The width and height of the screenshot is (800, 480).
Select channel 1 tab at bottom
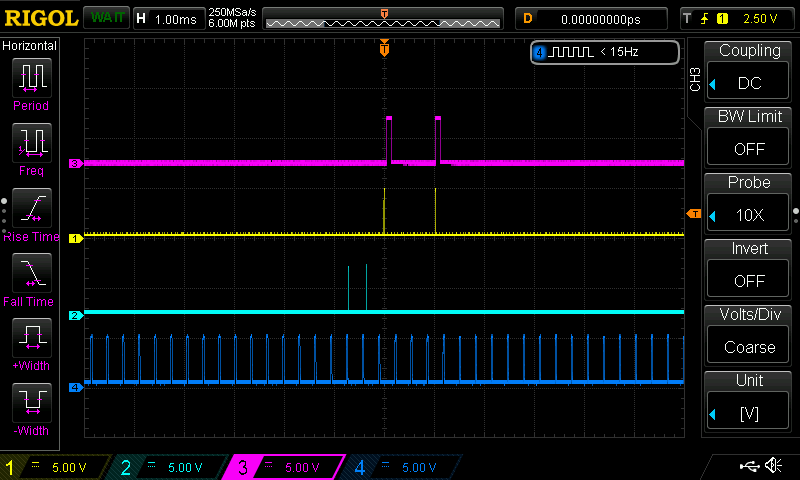click(x=50, y=467)
